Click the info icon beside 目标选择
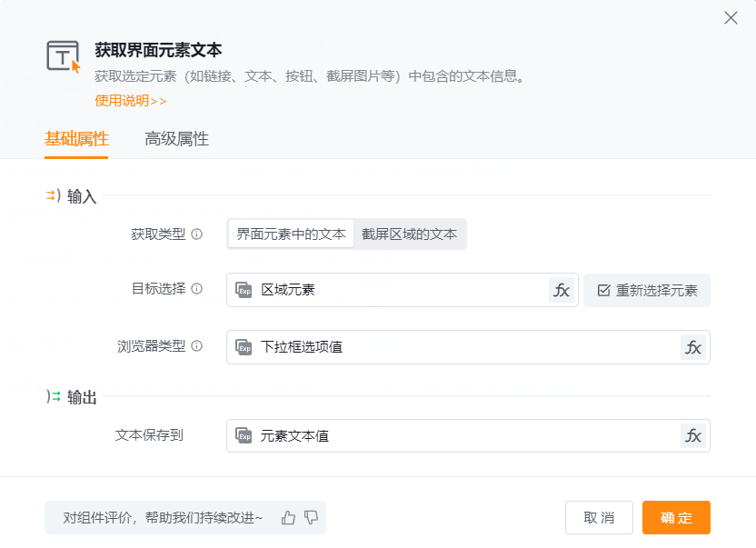 pos(197,290)
